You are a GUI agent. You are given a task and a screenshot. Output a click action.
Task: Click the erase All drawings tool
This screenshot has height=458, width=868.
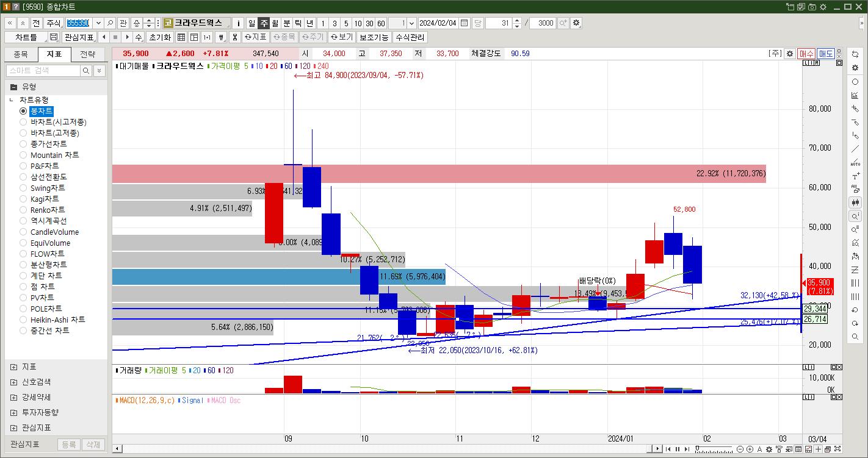855,189
